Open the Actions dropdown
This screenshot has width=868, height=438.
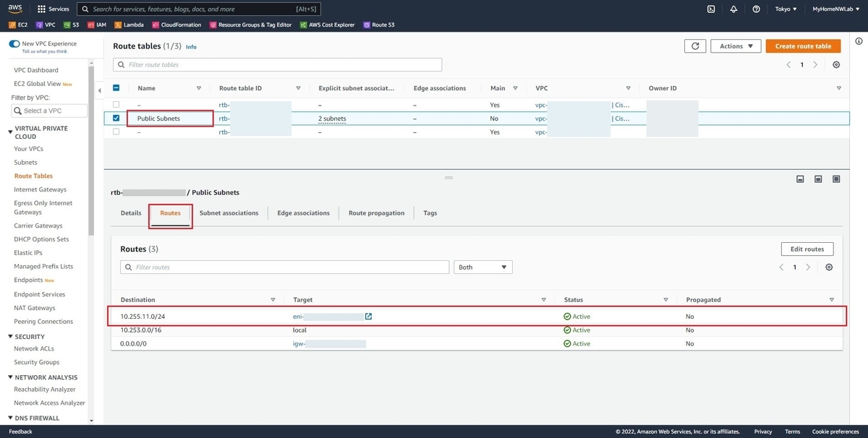736,46
